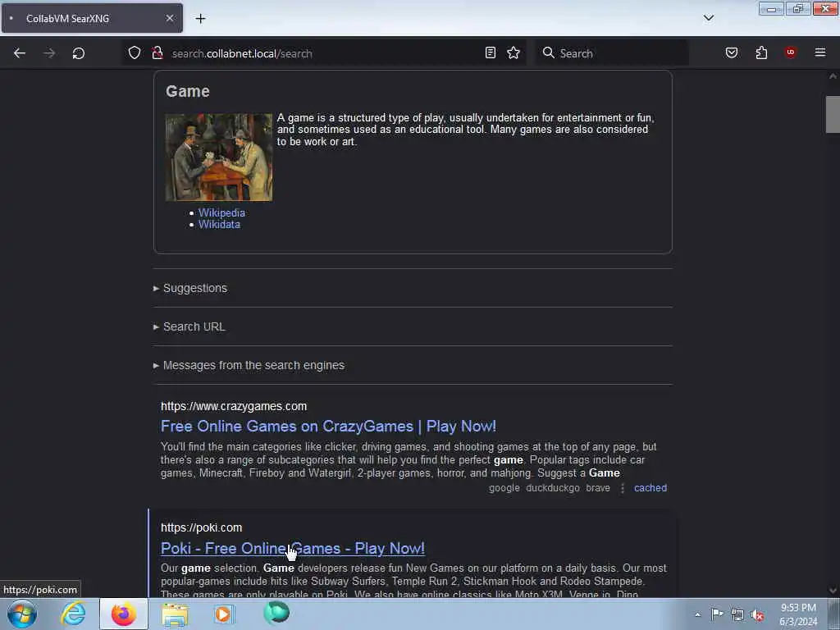Click the duckduckgo engine label
The height and width of the screenshot is (630, 840).
pos(553,488)
